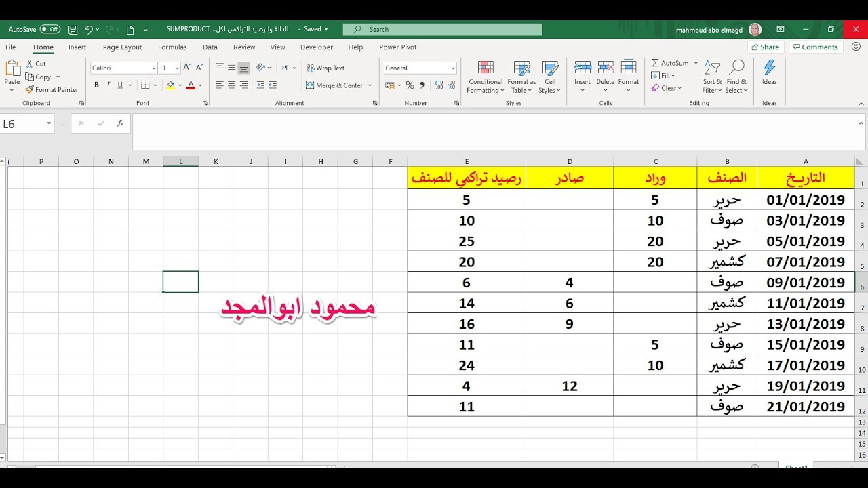Click Insert cells icon
The width and height of the screenshot is (868, 488).
(583, 67)
